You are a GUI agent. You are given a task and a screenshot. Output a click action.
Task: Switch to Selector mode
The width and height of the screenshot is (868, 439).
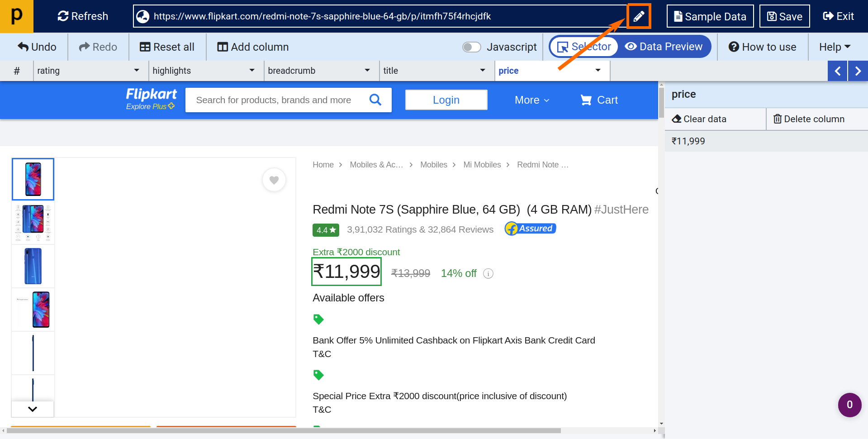584,47
